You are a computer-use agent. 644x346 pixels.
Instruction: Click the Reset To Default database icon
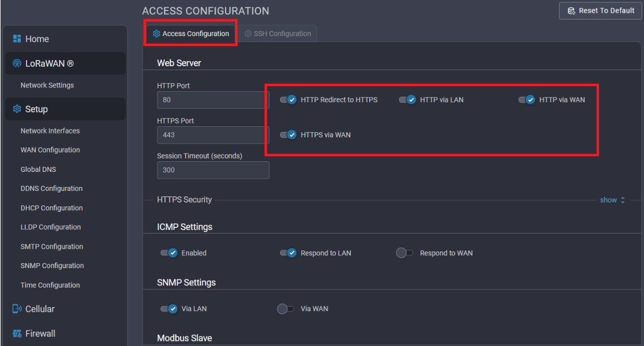571,11
